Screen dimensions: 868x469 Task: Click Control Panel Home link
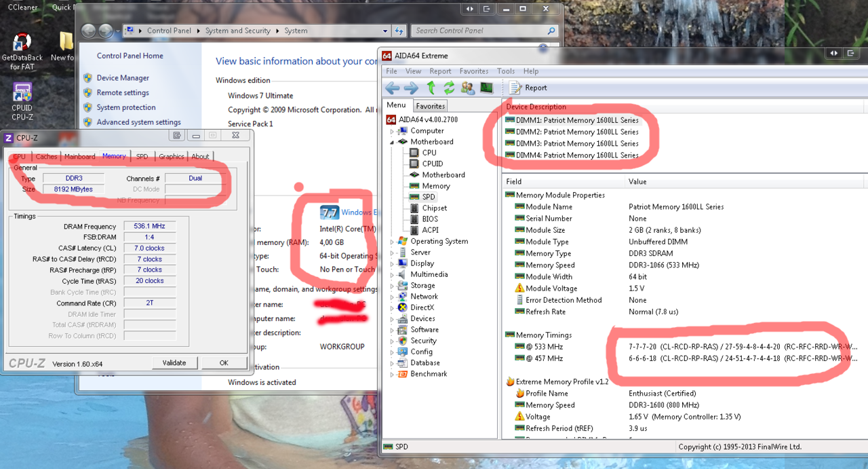130,56
